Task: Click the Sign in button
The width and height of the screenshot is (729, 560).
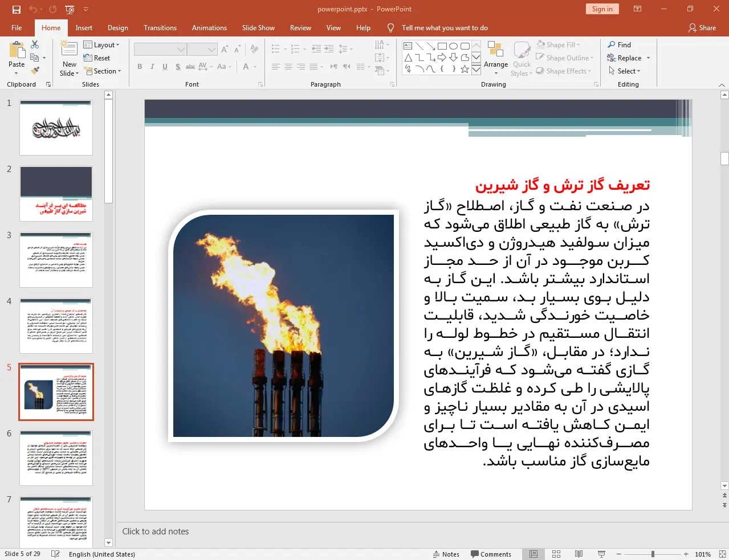Action: tap(602, 9)
